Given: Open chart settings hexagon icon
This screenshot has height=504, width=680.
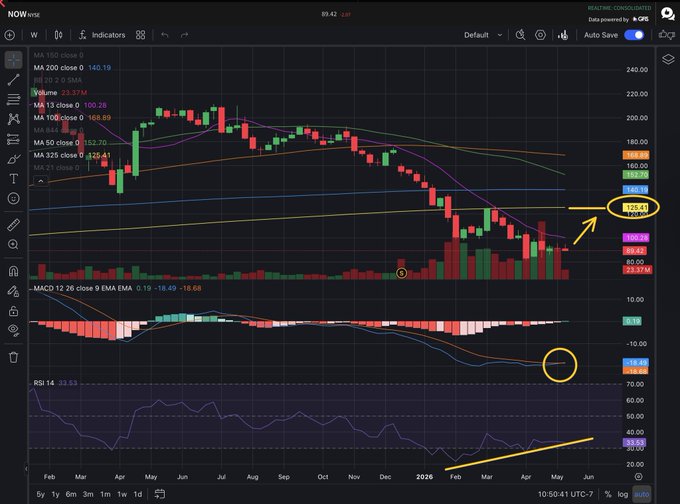Looking at the screenshot, I should pyautogui.click(x=540, y=35).
